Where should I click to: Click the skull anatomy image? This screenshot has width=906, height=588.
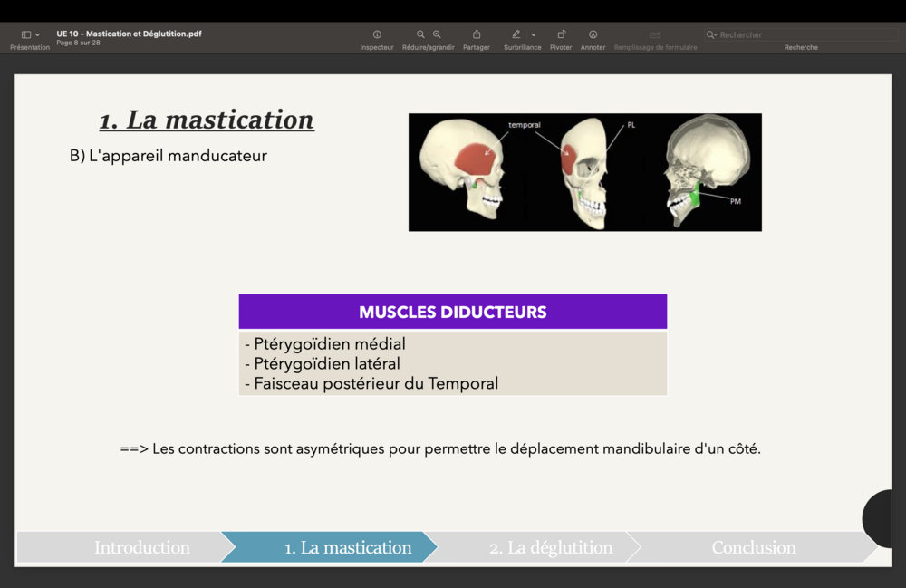click(x=584, y=172)
